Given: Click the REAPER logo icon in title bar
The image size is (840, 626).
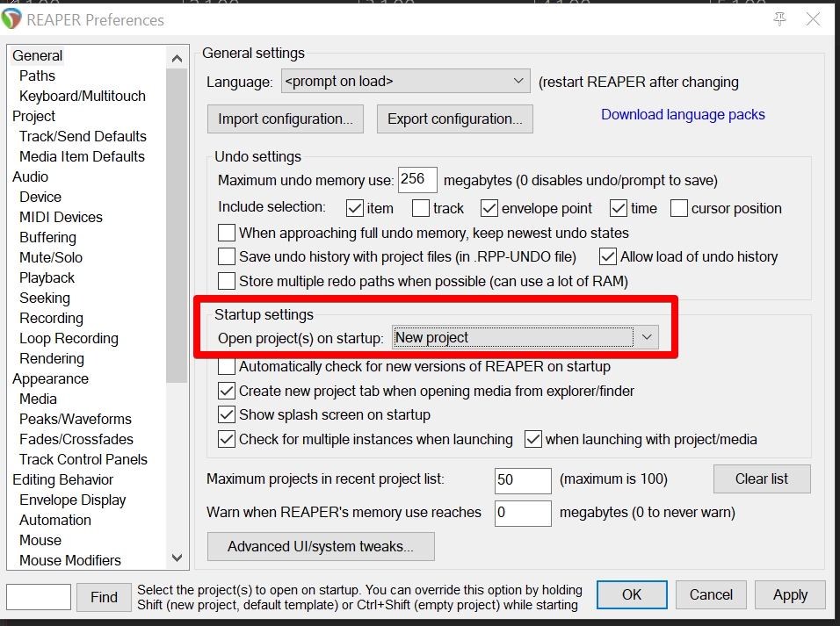Looking at the screenshot, I should (x=11, y=18).
